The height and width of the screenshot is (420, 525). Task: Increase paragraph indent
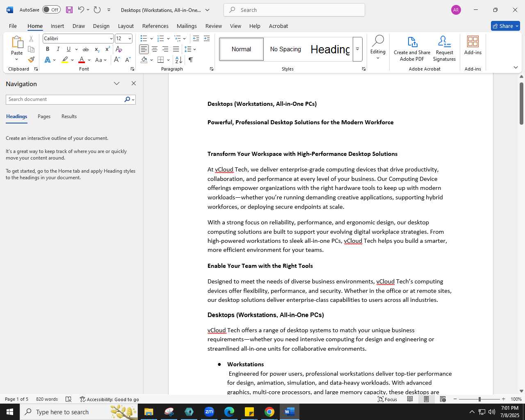207,39
